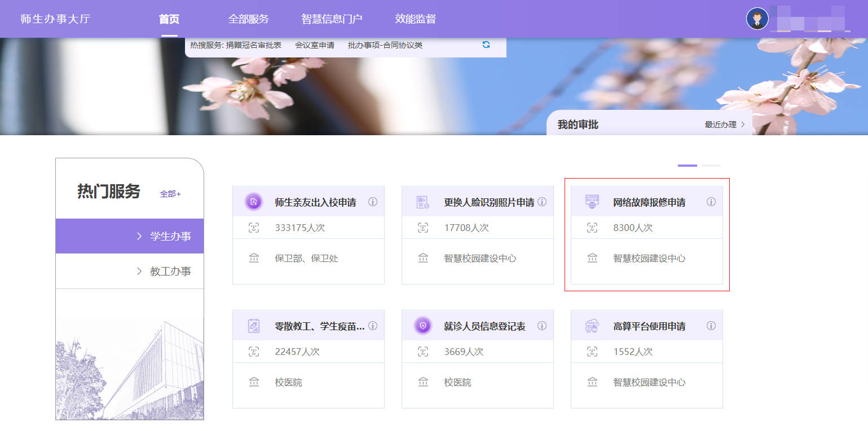The image size is (868, 431).
Task: Select the 教工办事 category
Action: click(130, 271)
